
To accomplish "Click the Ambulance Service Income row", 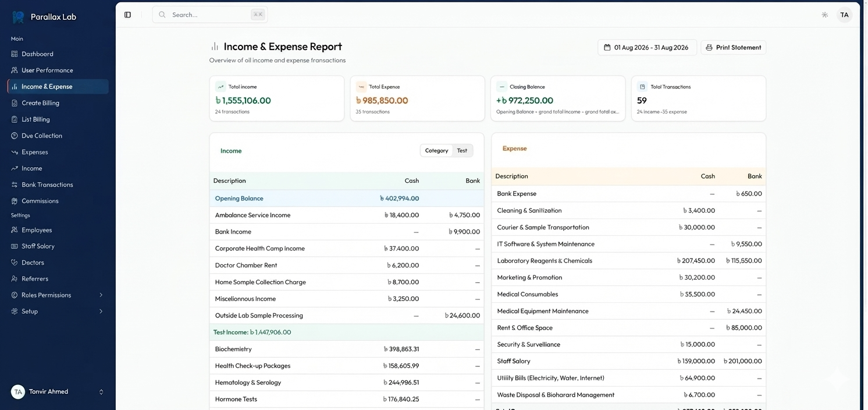I will pos(347,215).
